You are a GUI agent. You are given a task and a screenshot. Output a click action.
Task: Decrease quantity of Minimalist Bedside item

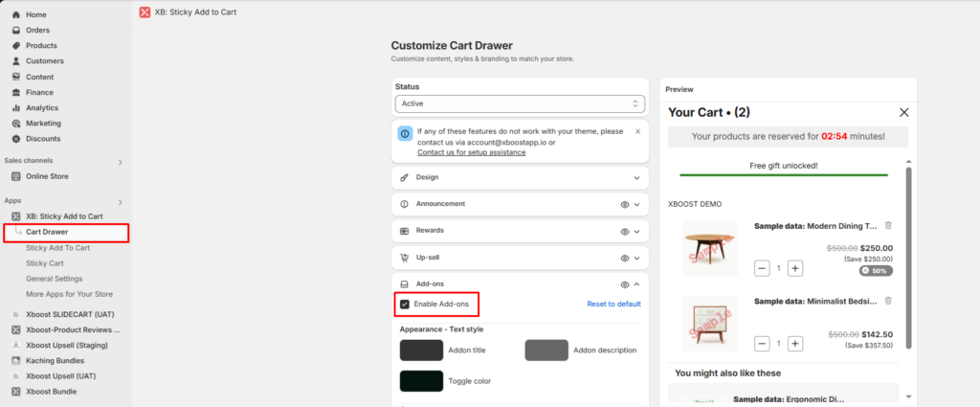pyautogui.click(x=762, y=343)
